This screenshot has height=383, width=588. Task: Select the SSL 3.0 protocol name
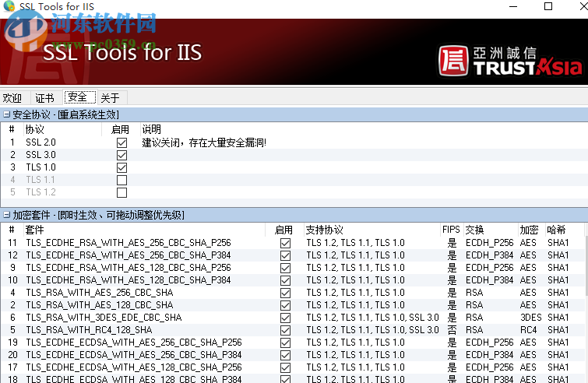[40, 155]
